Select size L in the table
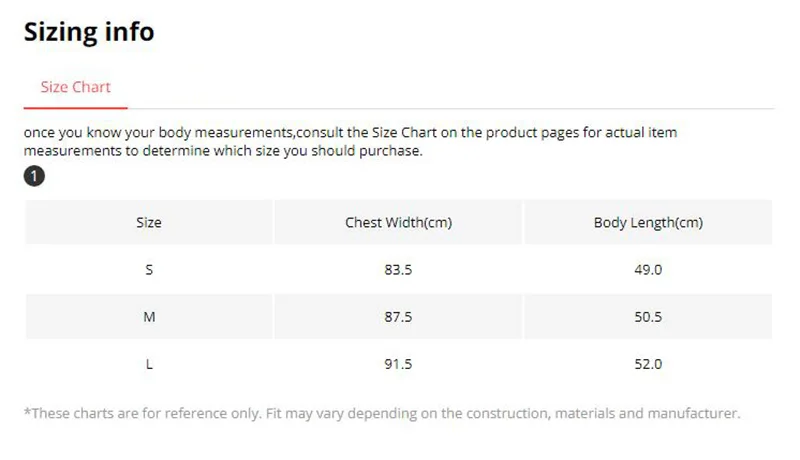Screen dimensions: 800x460 148,364
